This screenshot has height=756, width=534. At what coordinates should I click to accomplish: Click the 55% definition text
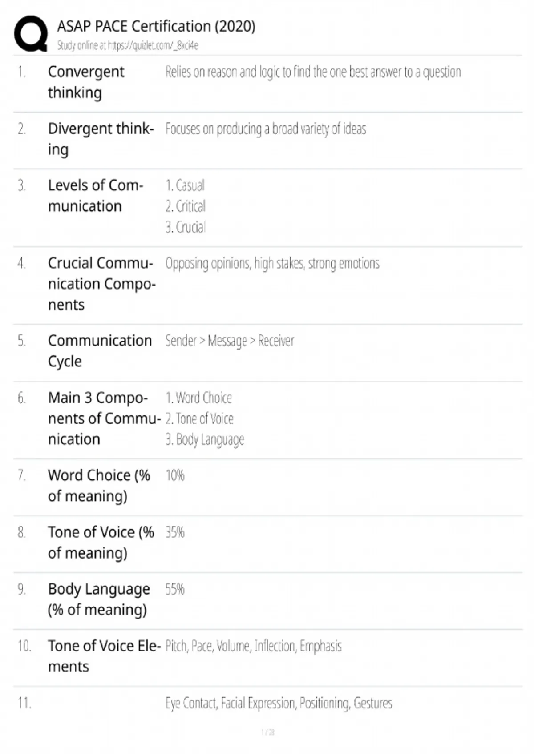pos(174,589)
